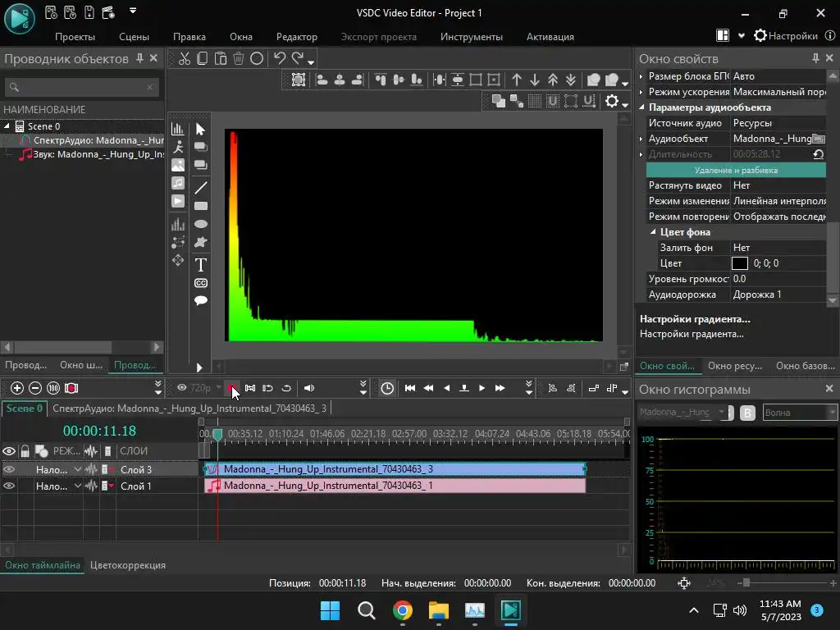The image size is (840, 630).
Task: Open the Проекты menu
Action: pyautogui.click(x=75, y=36)
